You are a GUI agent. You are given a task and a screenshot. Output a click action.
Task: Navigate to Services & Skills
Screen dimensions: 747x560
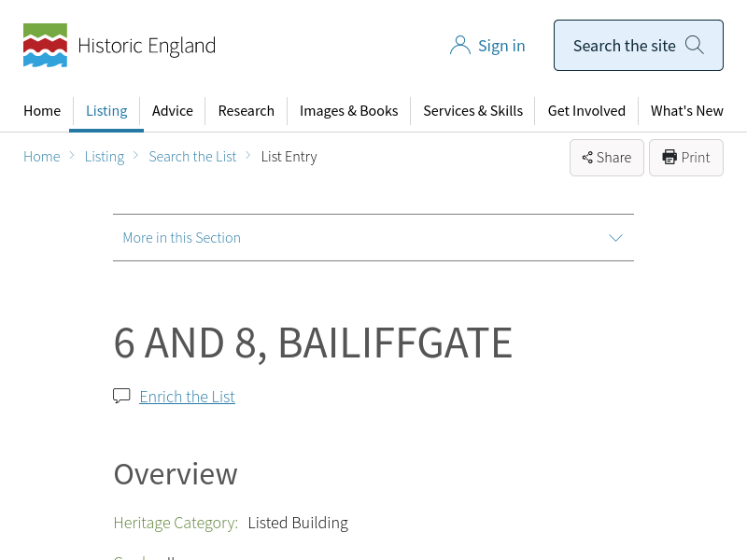tap(472, 111)
